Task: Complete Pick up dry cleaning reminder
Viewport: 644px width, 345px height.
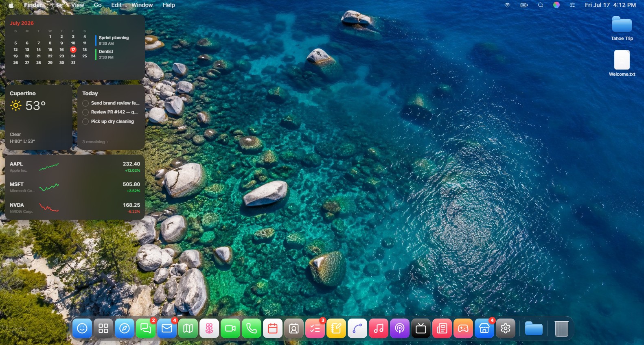Action: [85, 122]
